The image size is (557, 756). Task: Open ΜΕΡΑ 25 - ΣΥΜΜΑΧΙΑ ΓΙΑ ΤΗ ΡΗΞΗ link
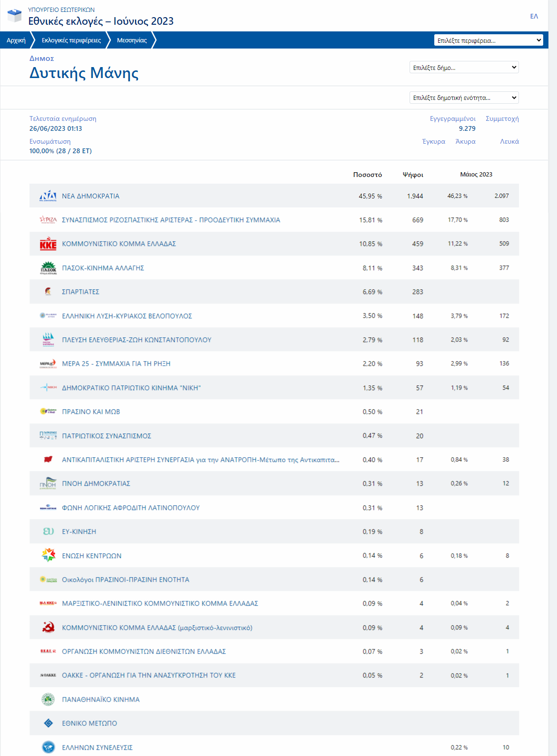click(116, 363)
